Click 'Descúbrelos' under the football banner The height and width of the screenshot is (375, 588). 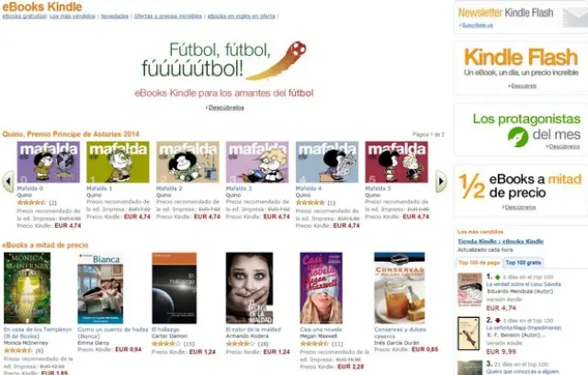[x=226, y=108]
